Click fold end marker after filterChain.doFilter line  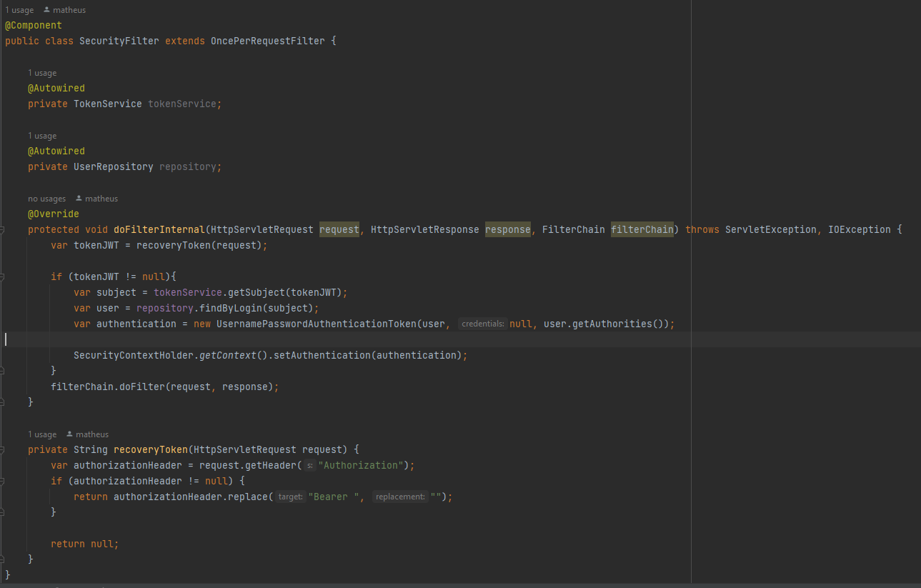click(2, 402)
